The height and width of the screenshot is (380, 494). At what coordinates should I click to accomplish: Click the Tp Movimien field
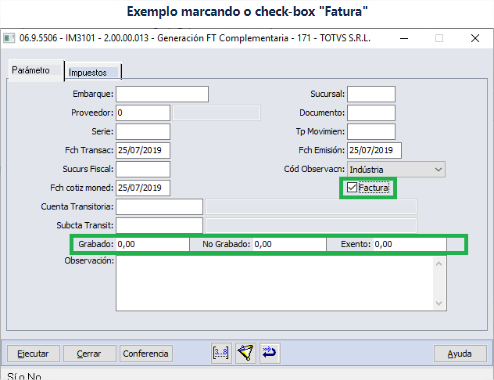[371, 132]
